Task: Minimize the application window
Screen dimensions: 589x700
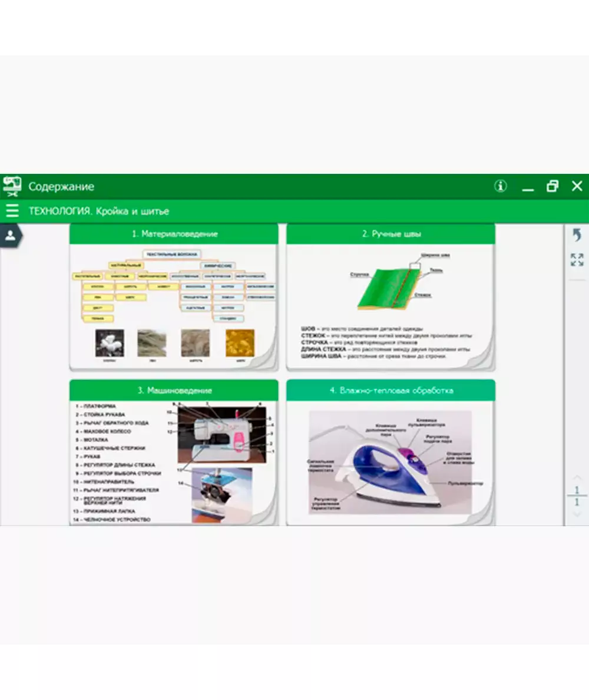Action: 528,187
